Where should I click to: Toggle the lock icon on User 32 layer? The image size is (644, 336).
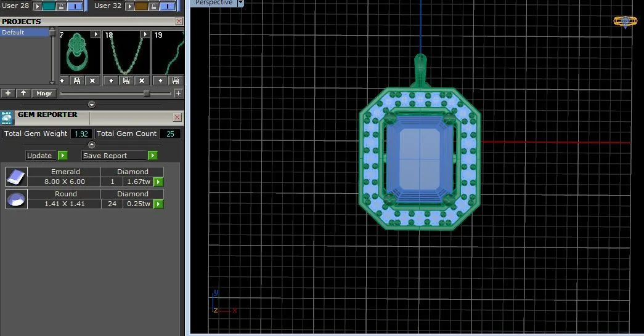153,6
